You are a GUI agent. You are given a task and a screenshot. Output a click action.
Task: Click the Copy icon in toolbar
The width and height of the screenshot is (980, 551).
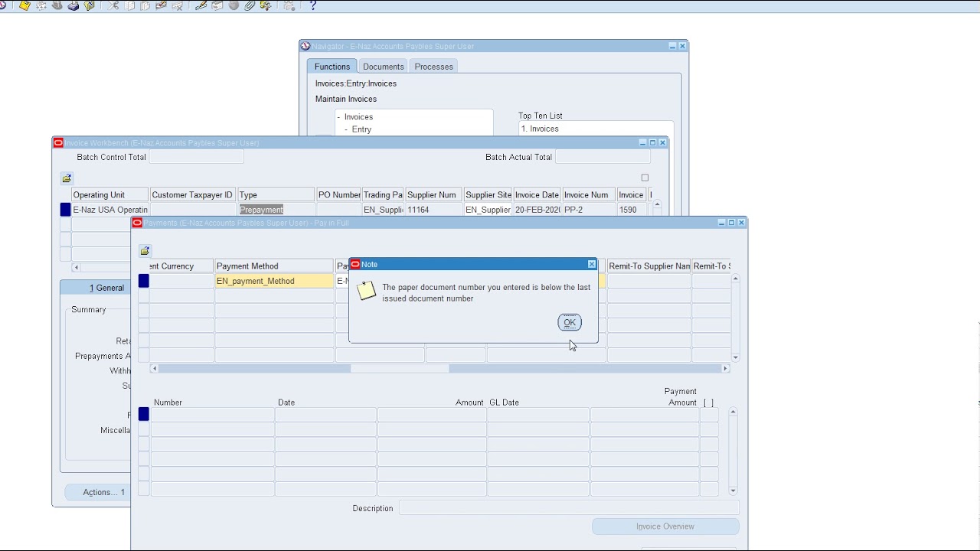pos(130,5)
